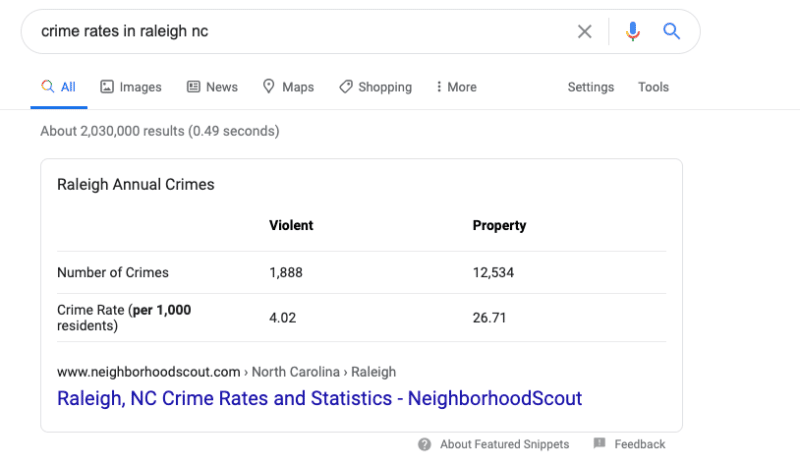Start voice search with microphone icon
This screenshot has width=800, height=466.
[632, 32]
